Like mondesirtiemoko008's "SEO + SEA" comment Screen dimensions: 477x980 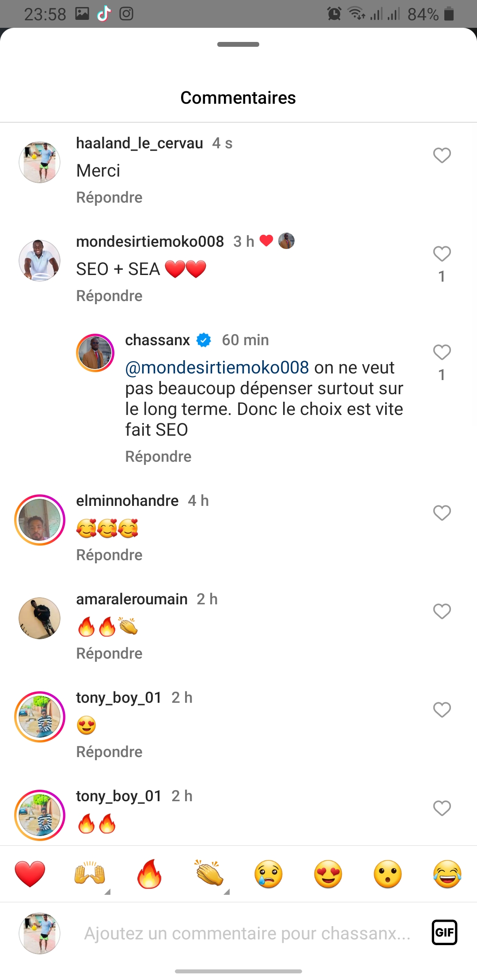442,254
